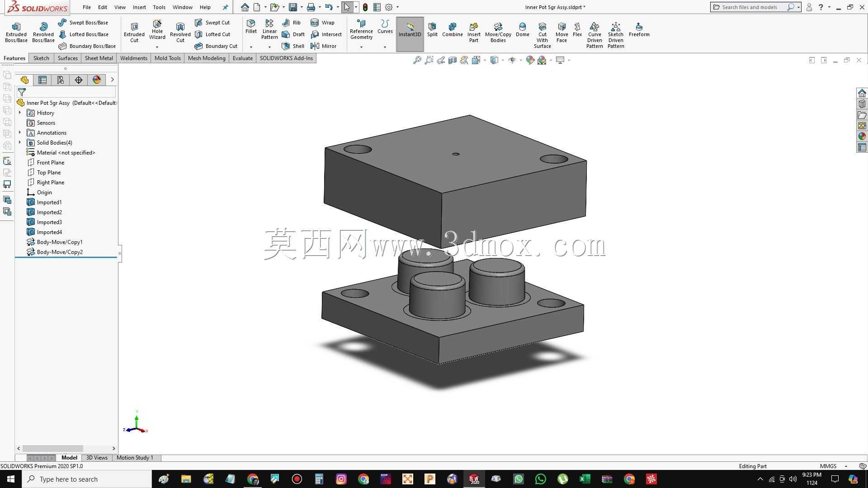868x488 pixels.
Task: Expand the History folder in the tree
Action: (x=20, y=113)
